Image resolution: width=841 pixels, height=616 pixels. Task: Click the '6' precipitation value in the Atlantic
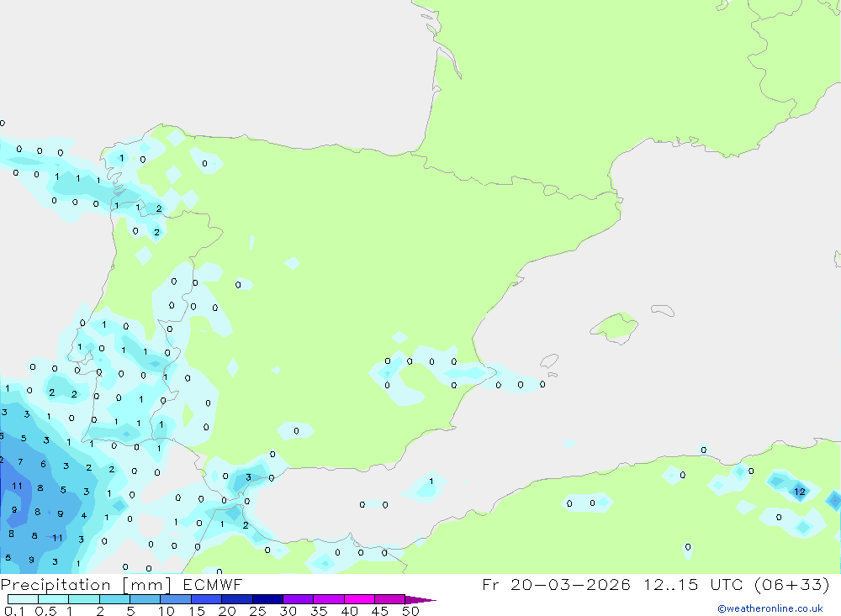(44, 464)
